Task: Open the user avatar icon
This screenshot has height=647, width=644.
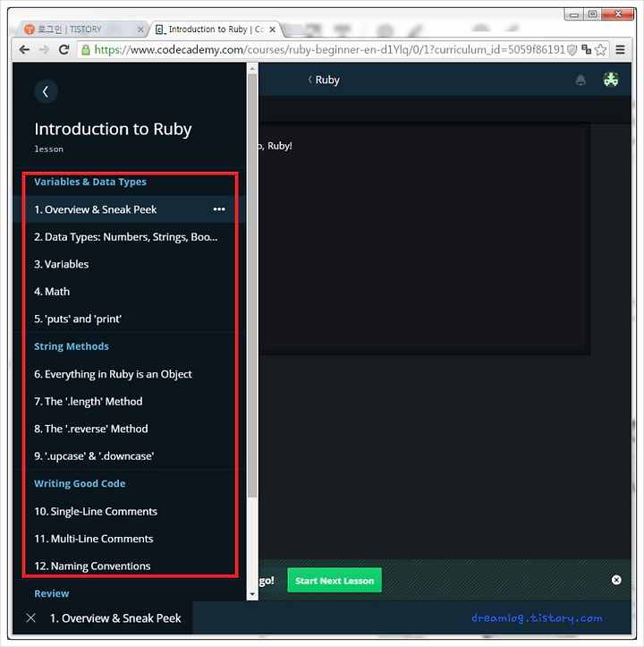Action: click(611, 80)
